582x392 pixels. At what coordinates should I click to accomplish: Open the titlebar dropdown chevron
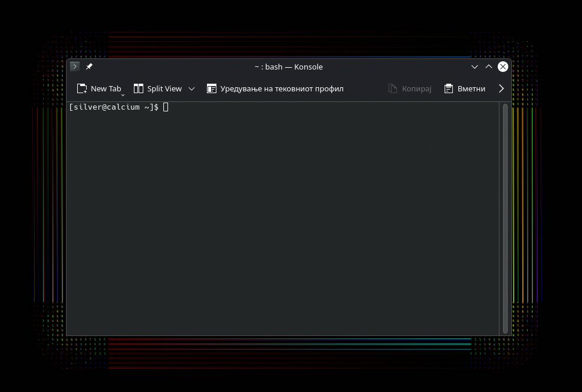pyautogui.click(x=475, y=67)
